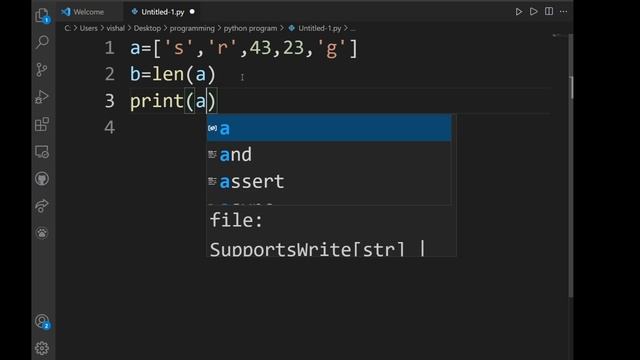Open the Explorer view in activity bar

coord(42,16)
